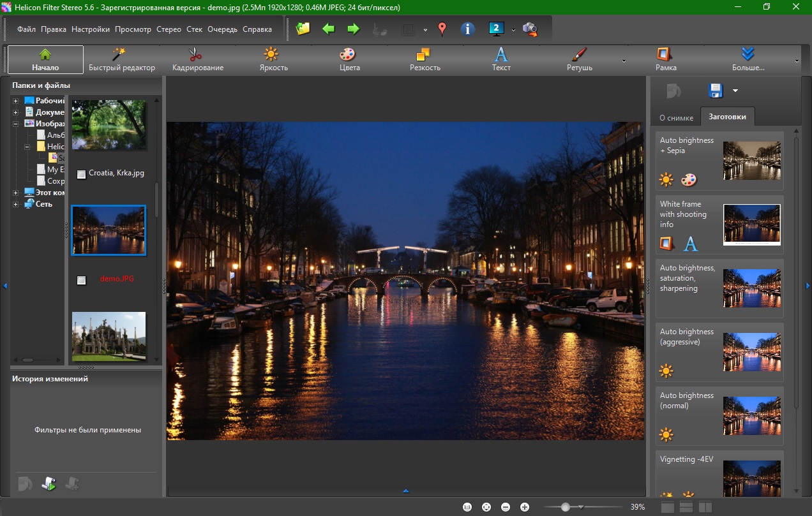
Task: Expand the Рабочий tree node
Action: 16,101
